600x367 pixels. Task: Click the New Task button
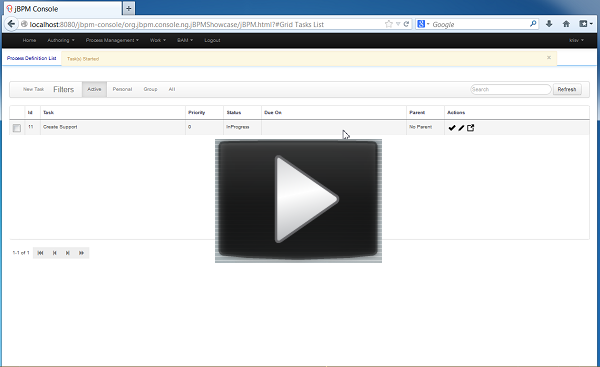pos(33,89)
